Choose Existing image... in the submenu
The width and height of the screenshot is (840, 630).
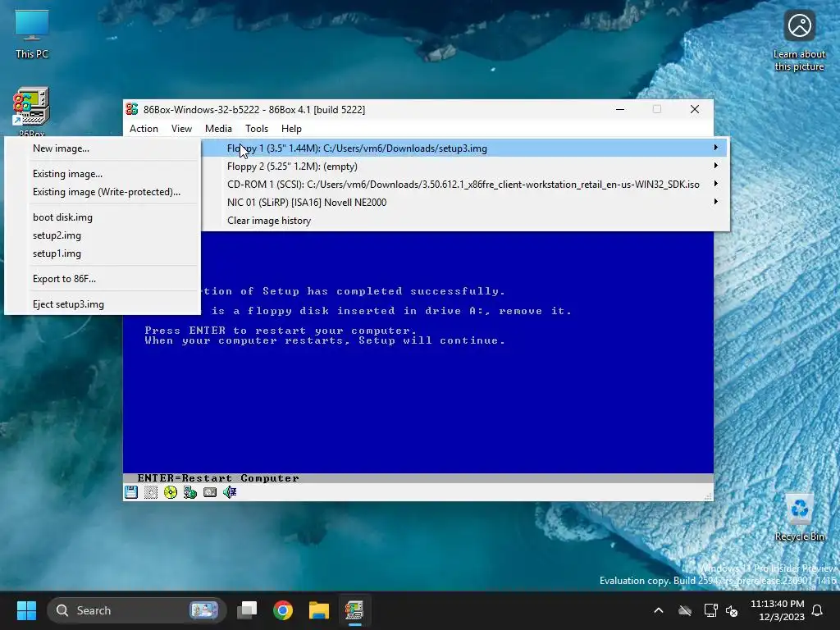[x=103, y=174]
